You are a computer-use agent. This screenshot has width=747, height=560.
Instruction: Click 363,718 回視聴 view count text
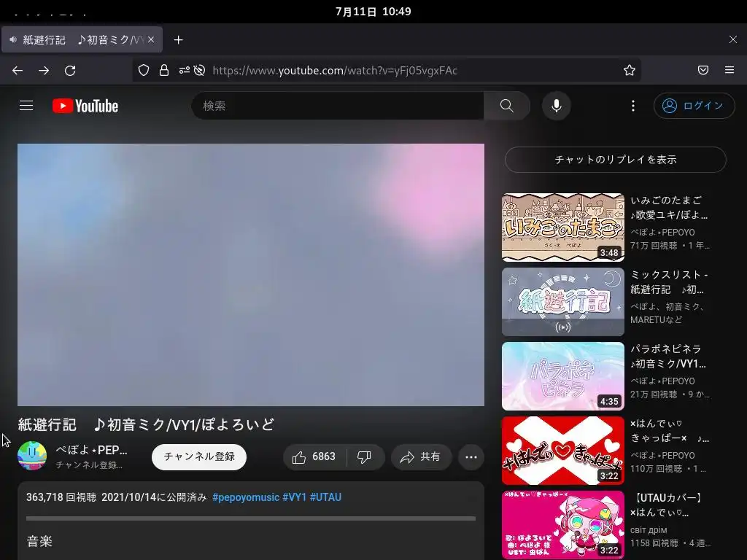pos(61,497)
